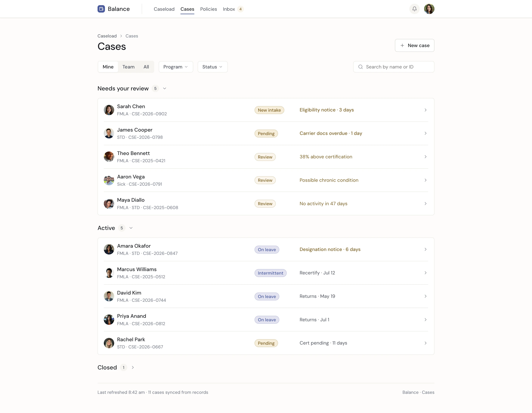The image size is (532, 413).
Task: Open Sarah Chen's case via row arrow
Action: tap(426, 110)
